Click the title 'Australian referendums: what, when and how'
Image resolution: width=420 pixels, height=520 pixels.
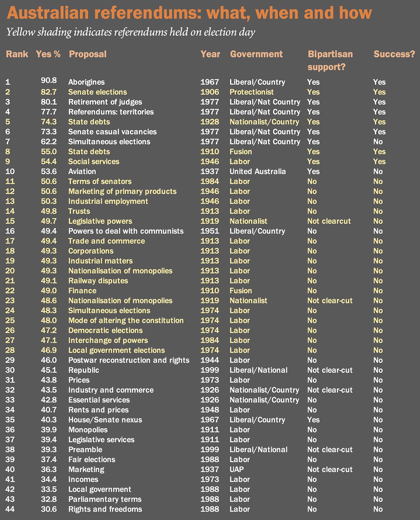point(189,13)
